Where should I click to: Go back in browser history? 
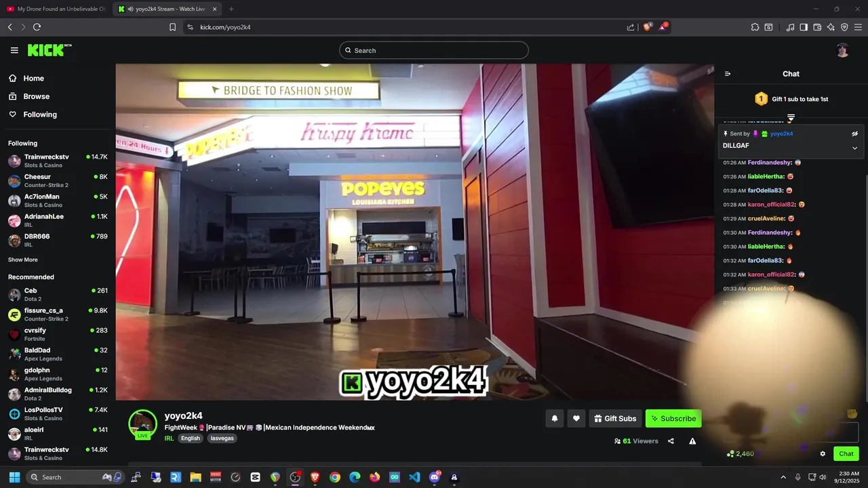point(9,27)
